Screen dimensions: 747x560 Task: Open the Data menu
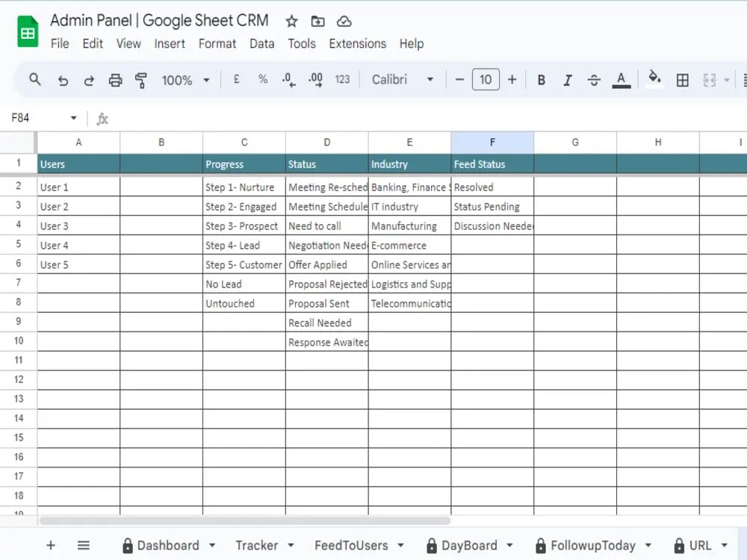pos(262,44)
